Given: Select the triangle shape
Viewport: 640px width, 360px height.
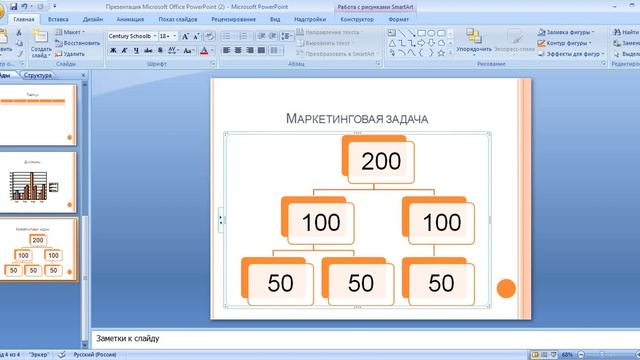Looking at the screenshot, I should [x=392, y=43].
